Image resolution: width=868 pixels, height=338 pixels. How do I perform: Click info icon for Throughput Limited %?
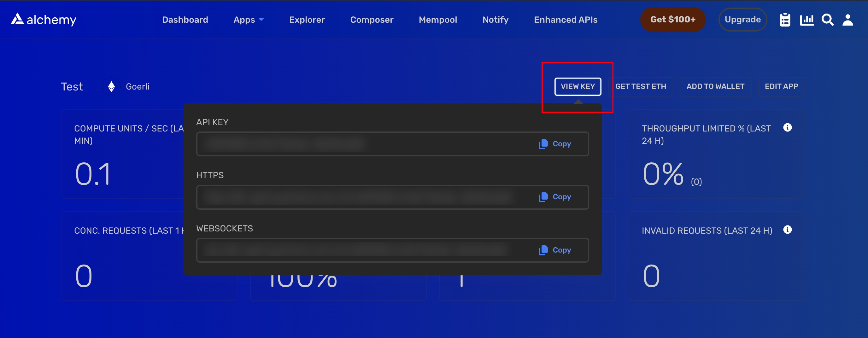(787, 127)
